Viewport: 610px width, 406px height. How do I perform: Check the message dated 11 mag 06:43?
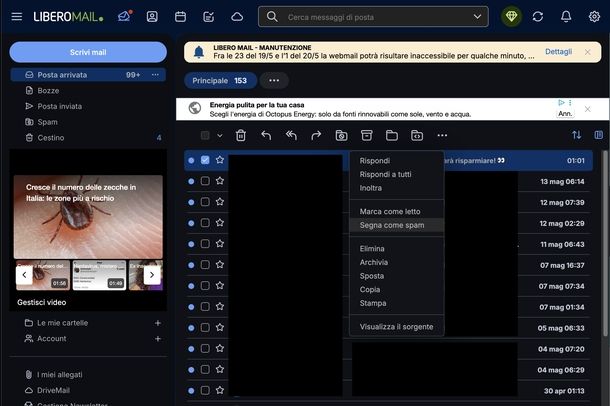pos(205,244)
